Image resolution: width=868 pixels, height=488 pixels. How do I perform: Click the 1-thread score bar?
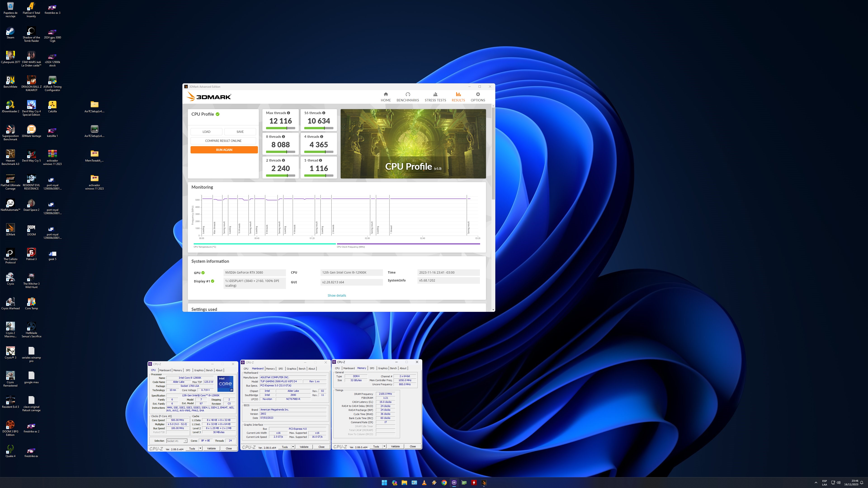(319, 176)
